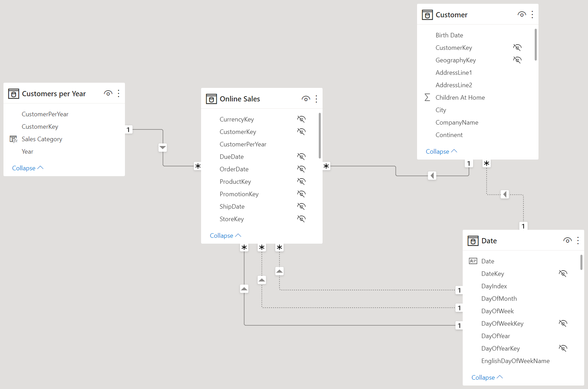Viewport: 588px width, 389px height.
Task: Click the many marker on Online Sales left edge
Action: (x=198, y=166)
